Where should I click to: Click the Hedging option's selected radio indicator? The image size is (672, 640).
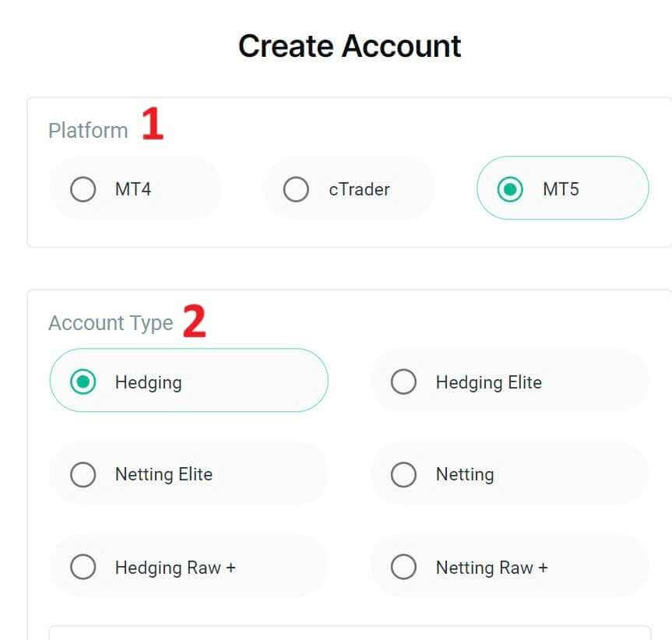tap(83, 382)
